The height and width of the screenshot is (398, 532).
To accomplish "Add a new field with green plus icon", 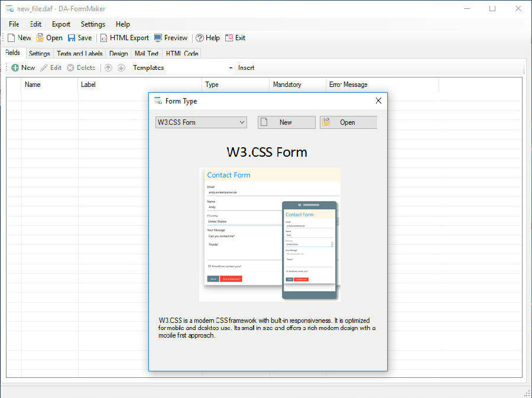I will click(x=15, y=68).
